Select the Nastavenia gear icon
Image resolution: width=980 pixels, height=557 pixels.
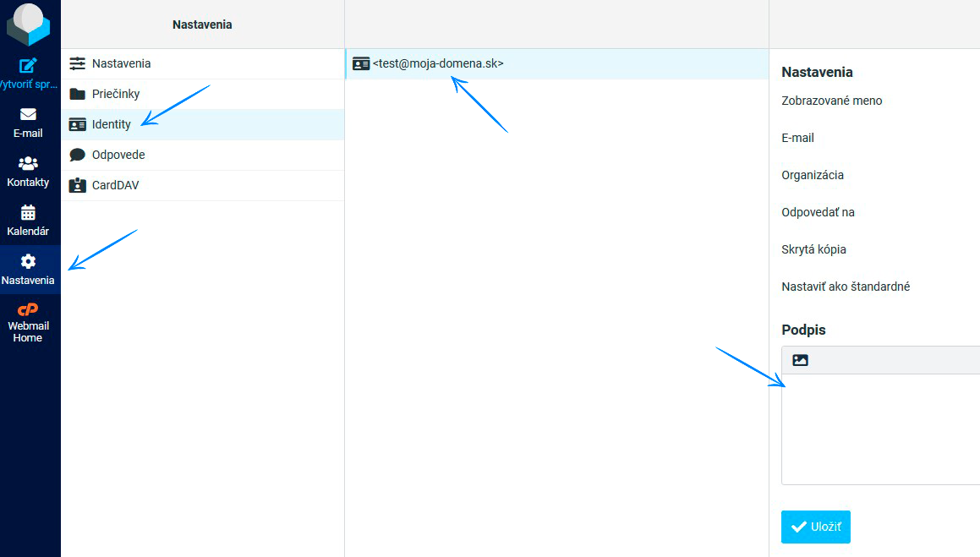[x=28, y=261]
